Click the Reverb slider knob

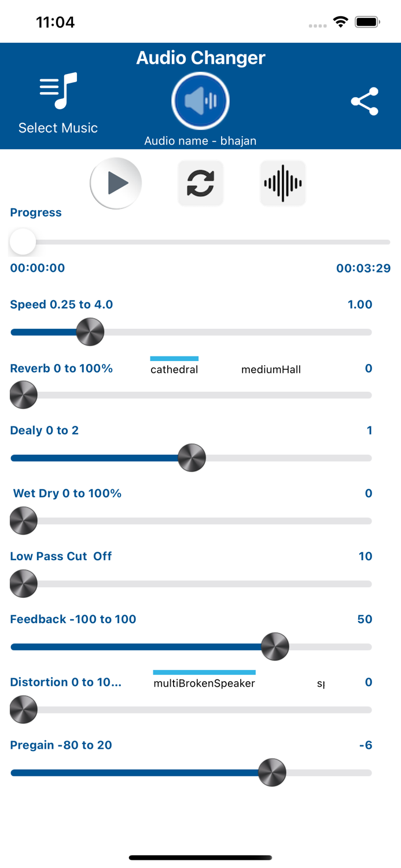[x=24, y=395]
